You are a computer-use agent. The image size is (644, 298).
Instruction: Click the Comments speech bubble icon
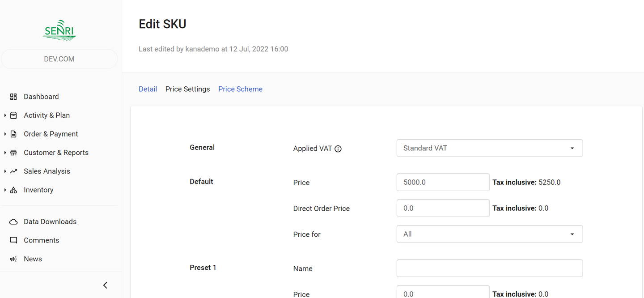click(13, 240)
